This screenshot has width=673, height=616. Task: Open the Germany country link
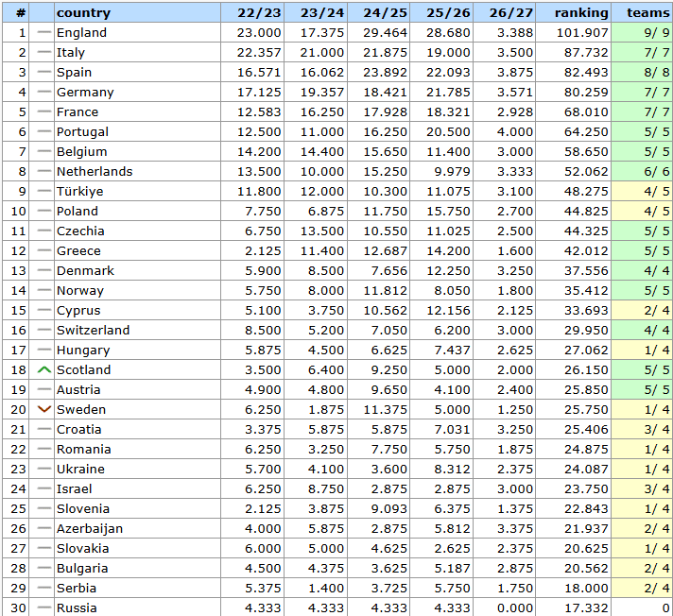tap(85, 93)
